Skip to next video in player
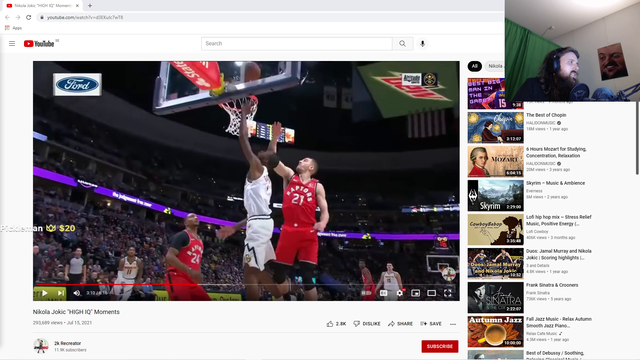Screen dimensions: 640x360 (60, 293)
